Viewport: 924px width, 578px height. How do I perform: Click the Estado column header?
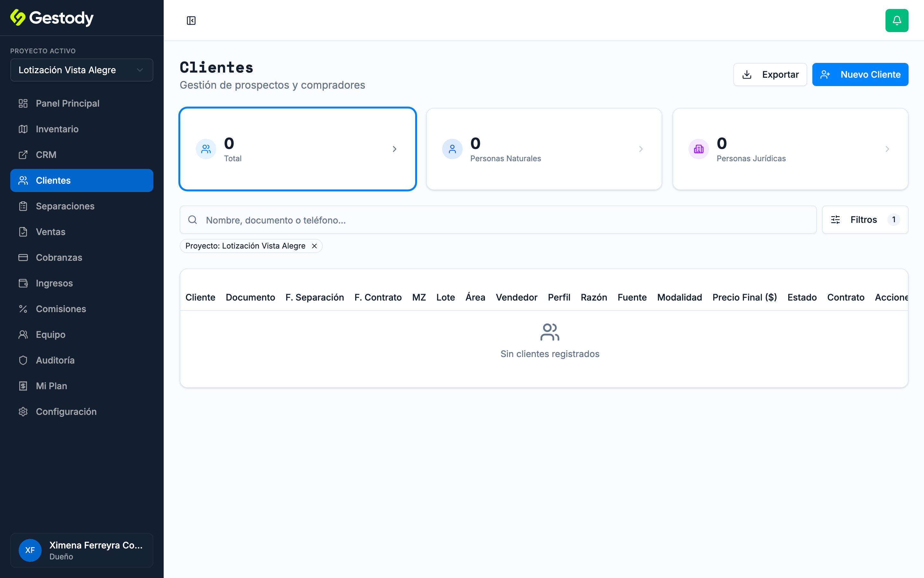click(x=802, y=297)
